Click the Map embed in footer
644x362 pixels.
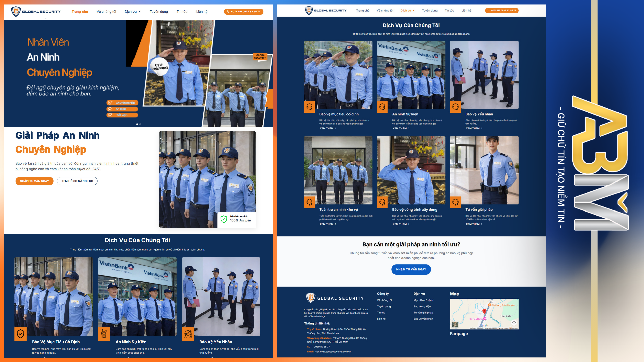tap(484, 314)
